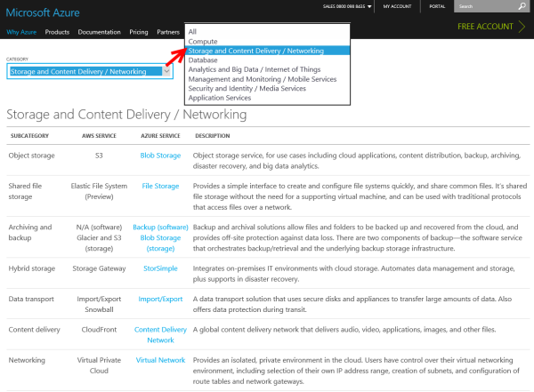
Task: Click the AZURE SERVICE column header
Action: click(x=160, y=135)
